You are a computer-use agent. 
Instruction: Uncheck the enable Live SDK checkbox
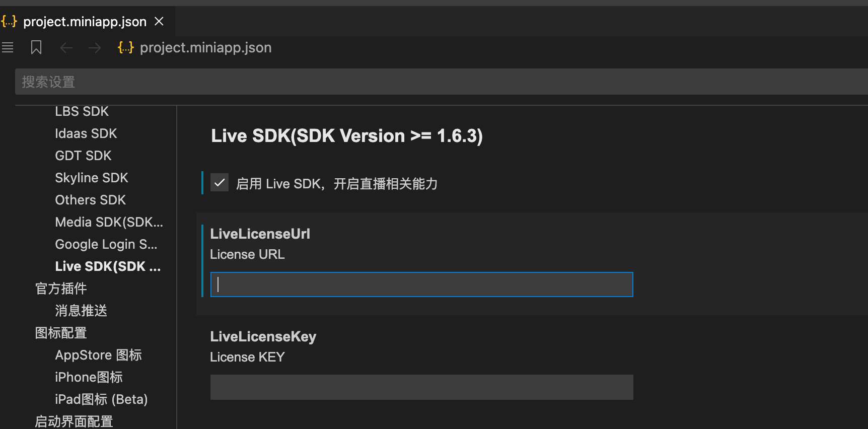(x=220, y=183)
